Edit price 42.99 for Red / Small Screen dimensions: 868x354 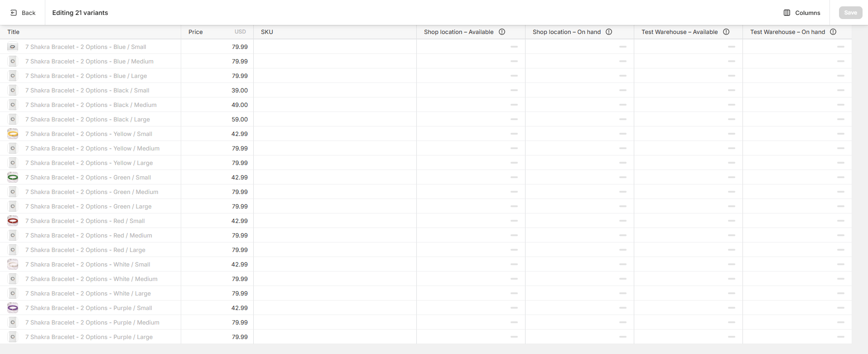(217, 221)
